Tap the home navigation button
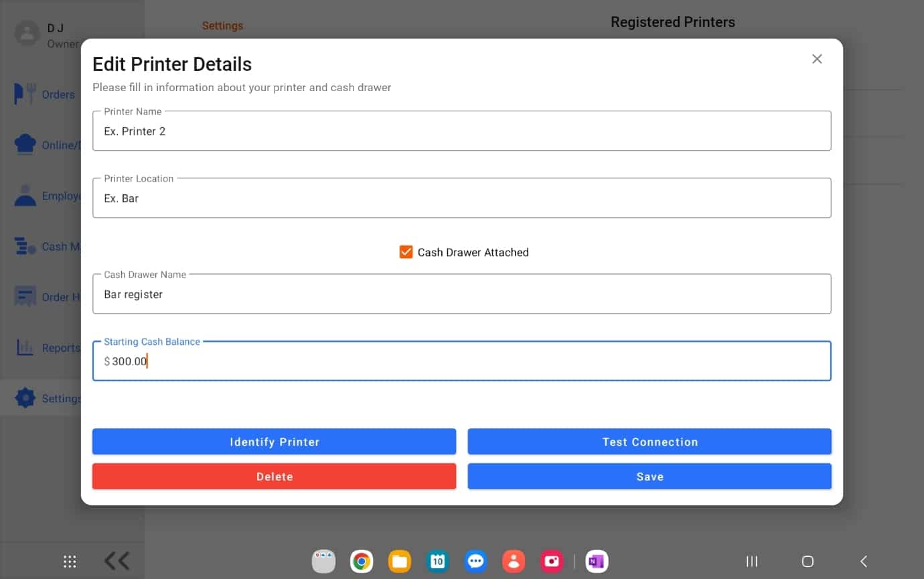924x579 pixels. point(807,562)
